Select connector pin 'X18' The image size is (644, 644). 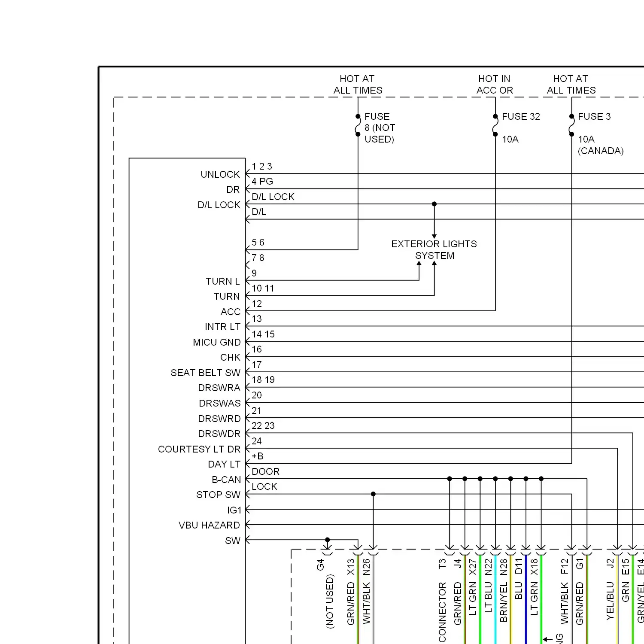534,567
